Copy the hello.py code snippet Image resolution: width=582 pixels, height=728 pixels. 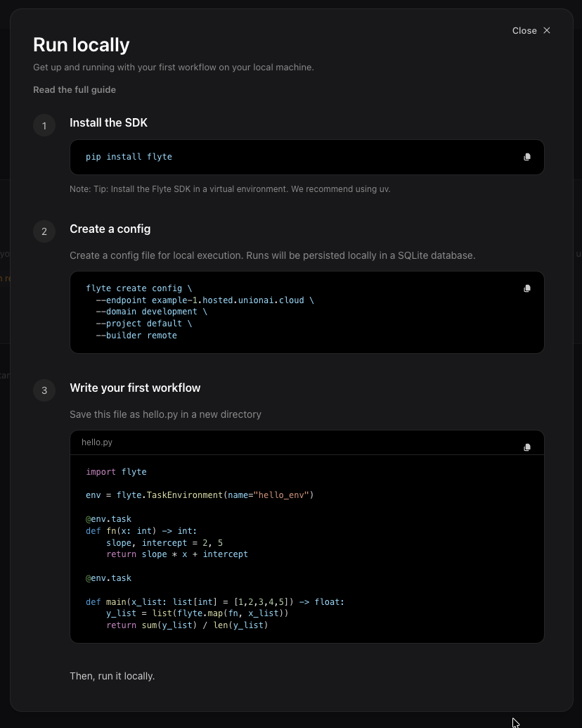[526, 447]
